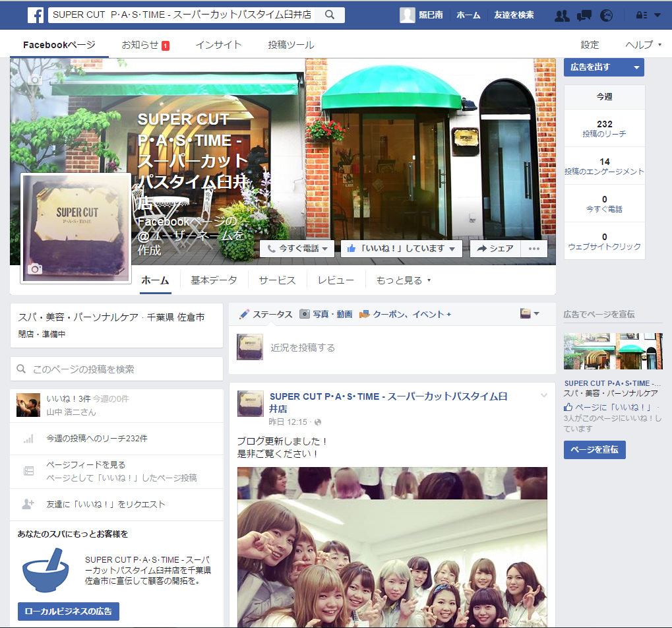Image resolution: width=672 pixels, height=628 pixels.
Task: Open the post group photo
Action: tap(392, 548)
